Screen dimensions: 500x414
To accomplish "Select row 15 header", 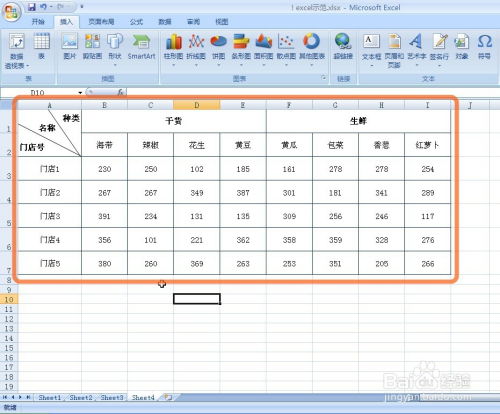I will 9,348.
